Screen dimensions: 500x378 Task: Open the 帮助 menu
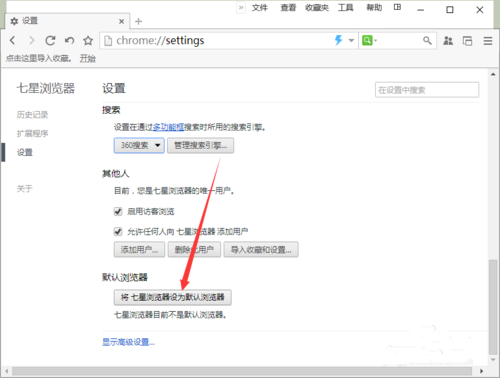coord(374,7)
